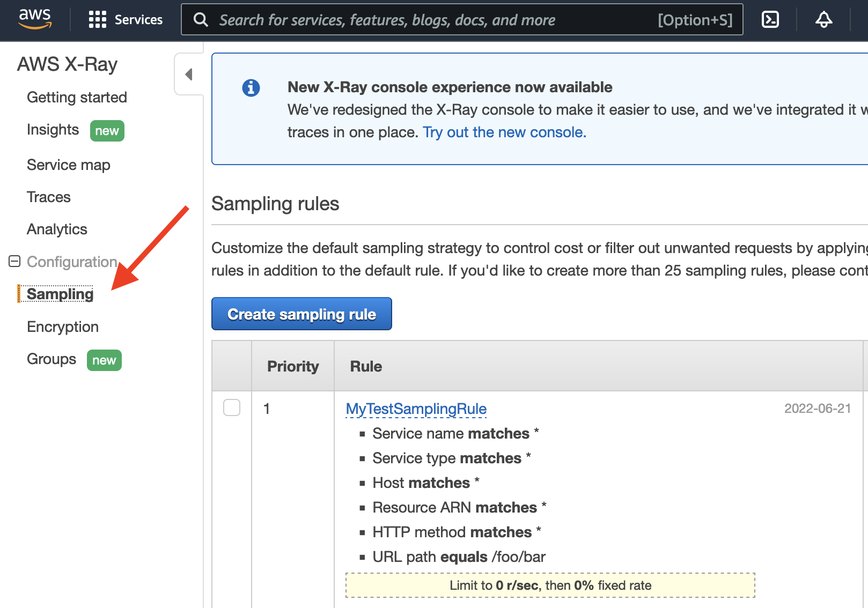Click the new badge beside Insights
Screen dimensions: 868x608
point(107,131)
